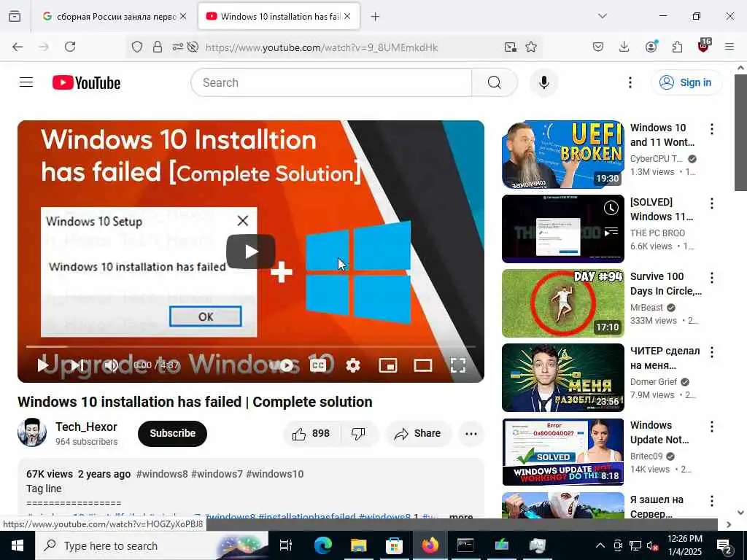Dislike the video

pos(358,433)
